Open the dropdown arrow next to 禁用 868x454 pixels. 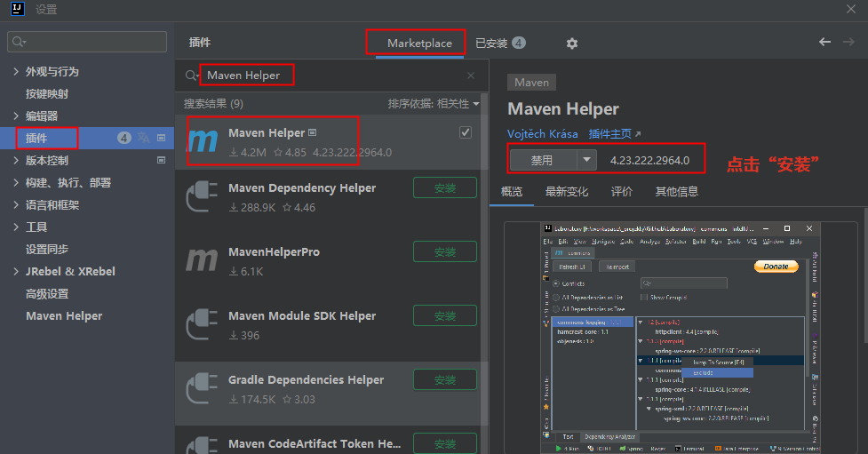pyautogui.click(x=586, y=160)
